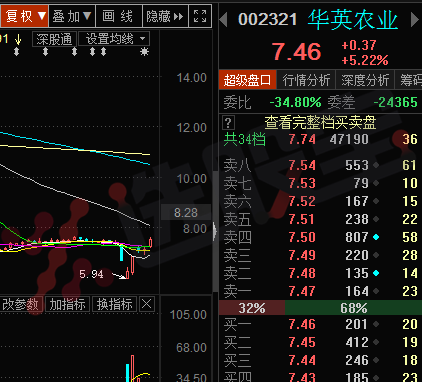Click the 深股通 tag

tap(54, 39)
